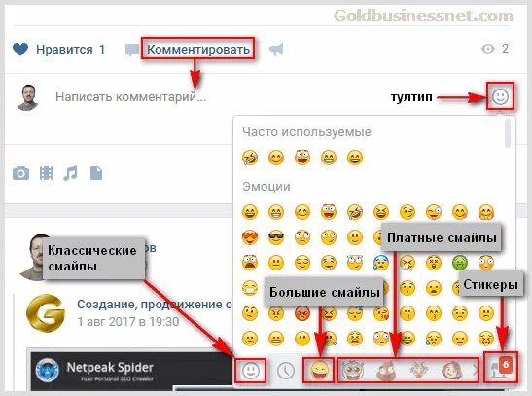Choose the poop sticker pack tab

(x=386, y=370)
